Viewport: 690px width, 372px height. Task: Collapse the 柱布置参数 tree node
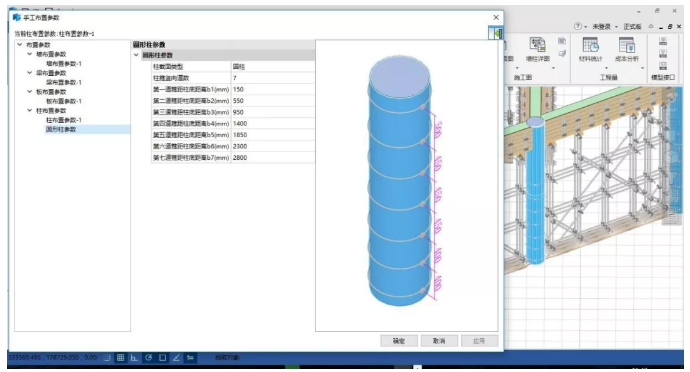click(x=29, y=110)
